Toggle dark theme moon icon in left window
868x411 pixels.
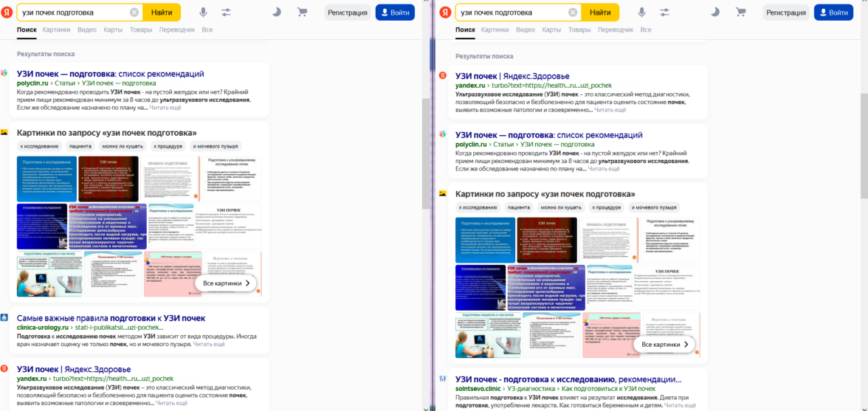pyautogui.click(x=277, y=13)
